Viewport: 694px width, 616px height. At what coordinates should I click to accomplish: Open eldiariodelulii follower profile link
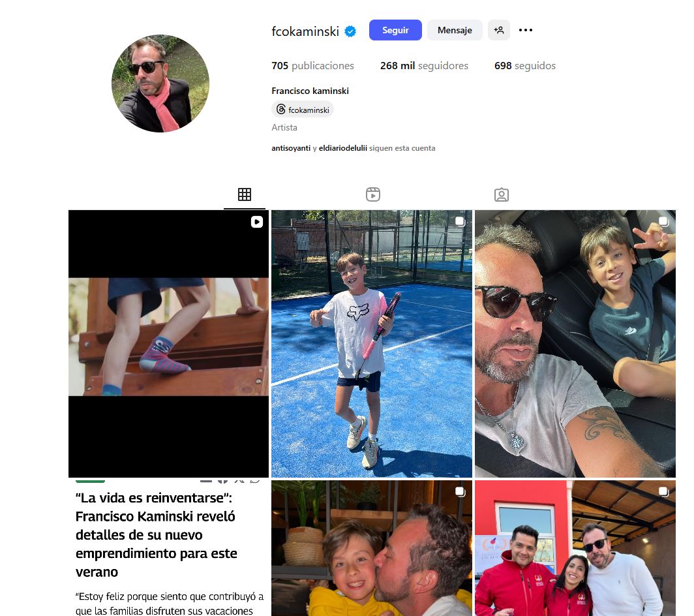coord(342,148)
